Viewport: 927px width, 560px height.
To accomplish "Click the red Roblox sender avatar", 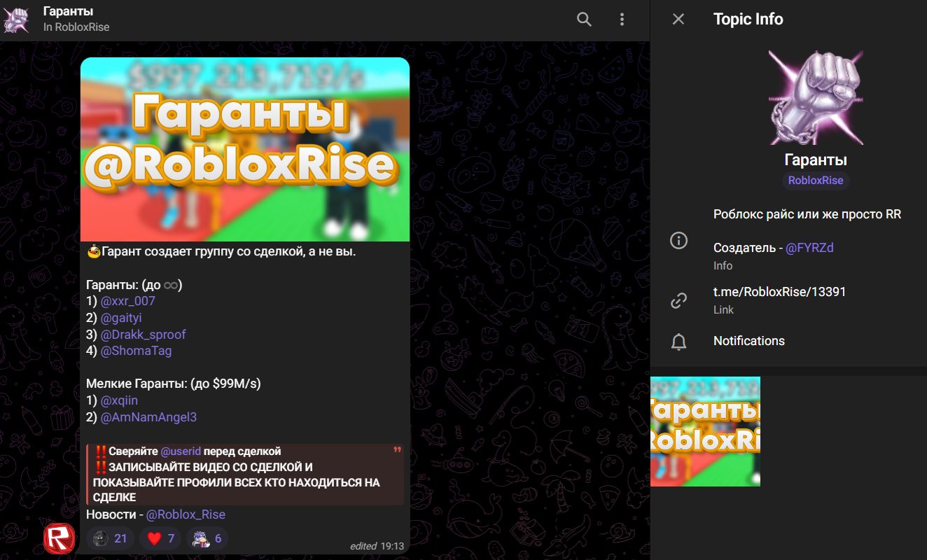I will click(x=60, y=538).
